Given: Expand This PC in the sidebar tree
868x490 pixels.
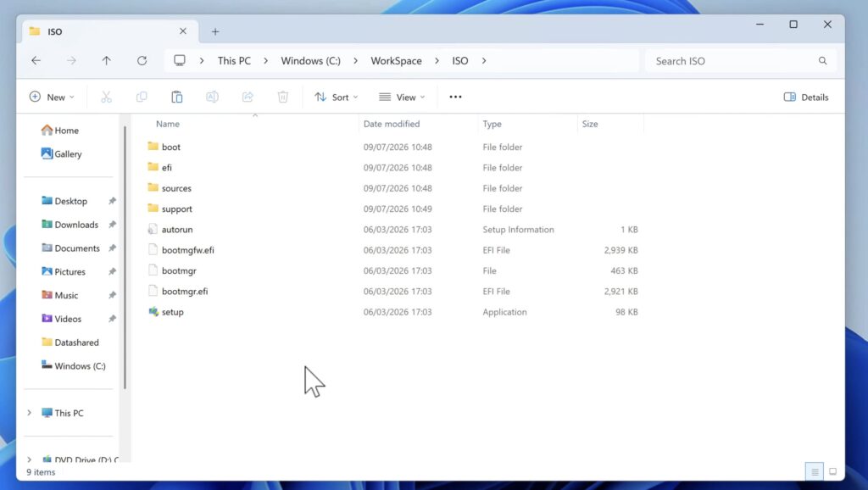Looking at the screenshot, I should tap(30, 413).
